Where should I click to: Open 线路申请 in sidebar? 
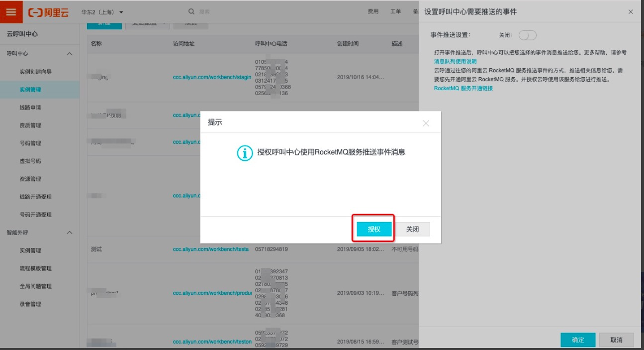30,108
